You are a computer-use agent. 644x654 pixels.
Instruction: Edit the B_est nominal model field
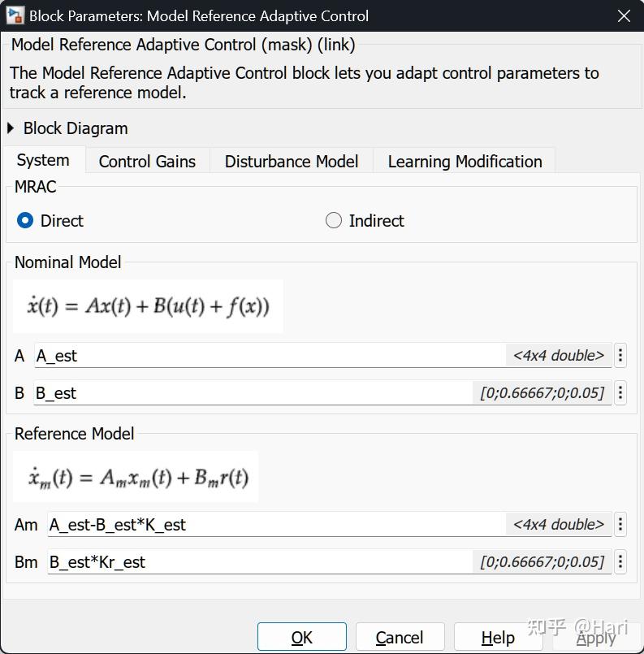point(252,393)
